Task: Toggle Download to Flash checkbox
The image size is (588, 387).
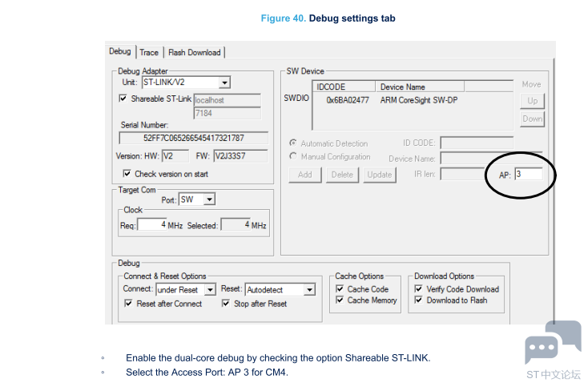Action: [x=418, y=300]
